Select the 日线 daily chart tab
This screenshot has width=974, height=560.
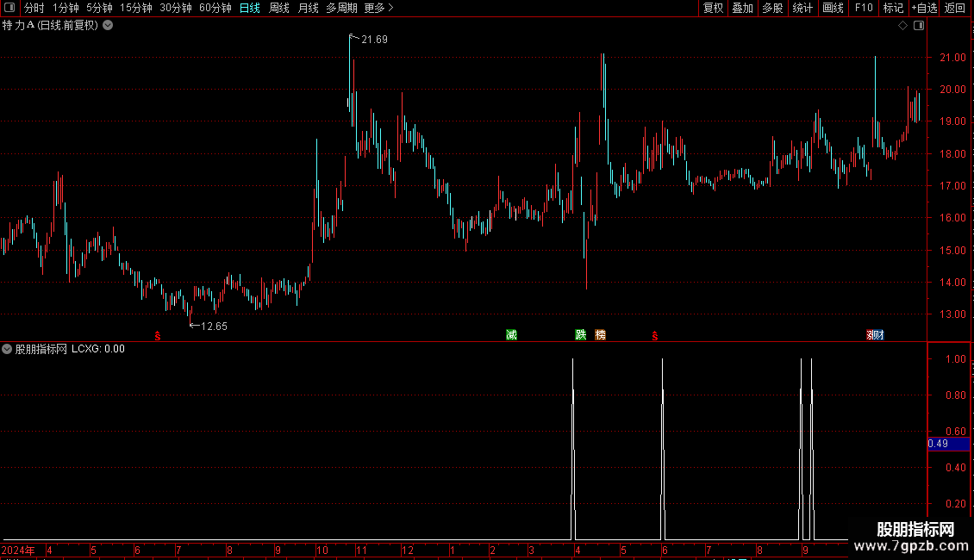coord(250,8)
